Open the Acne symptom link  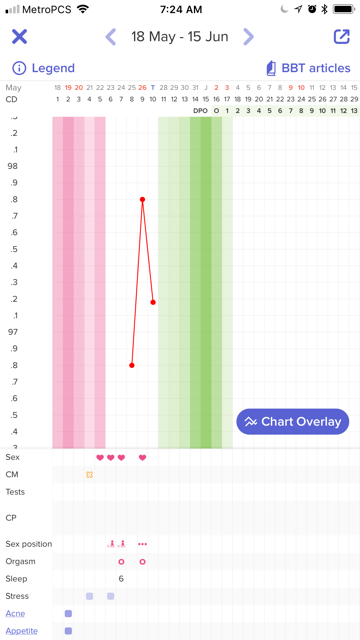pyautogui.click(x=15, y=613)
